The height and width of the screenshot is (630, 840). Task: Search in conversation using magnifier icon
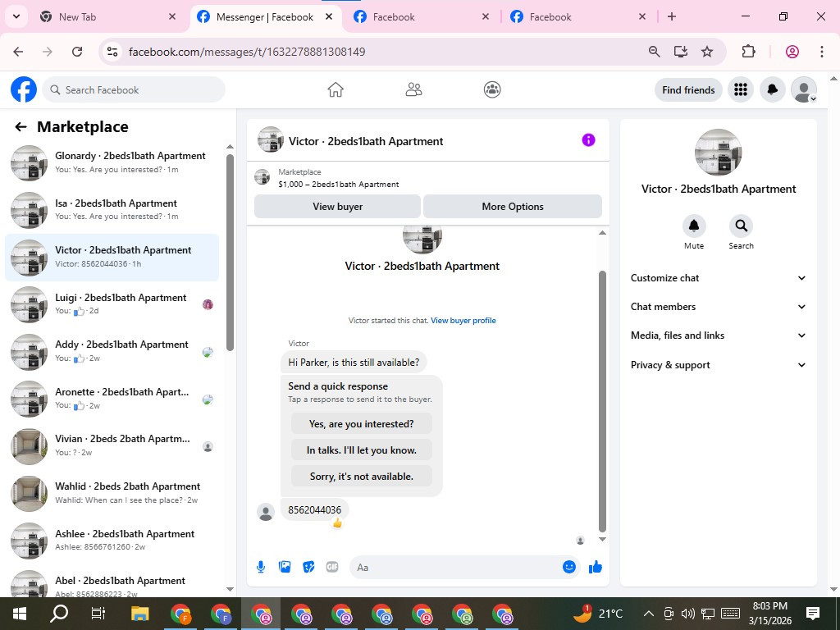point(741,226)
